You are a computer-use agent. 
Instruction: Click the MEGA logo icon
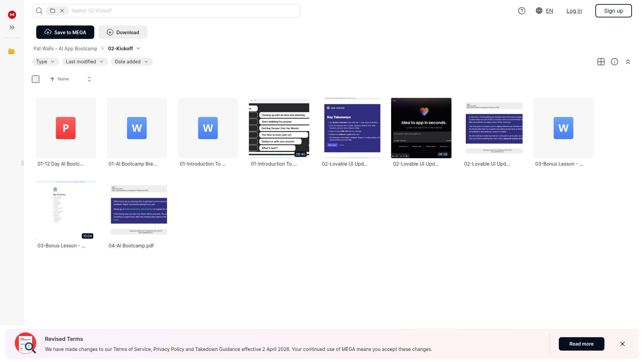click(12, 14)
